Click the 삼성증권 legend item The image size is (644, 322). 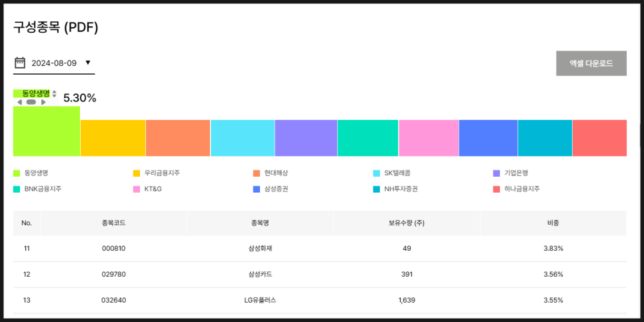point(275,189)
